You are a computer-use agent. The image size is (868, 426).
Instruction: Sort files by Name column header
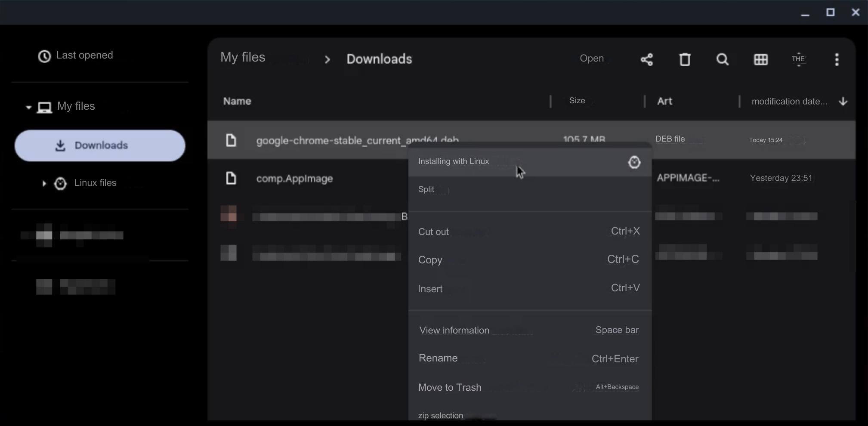(237, 102)
